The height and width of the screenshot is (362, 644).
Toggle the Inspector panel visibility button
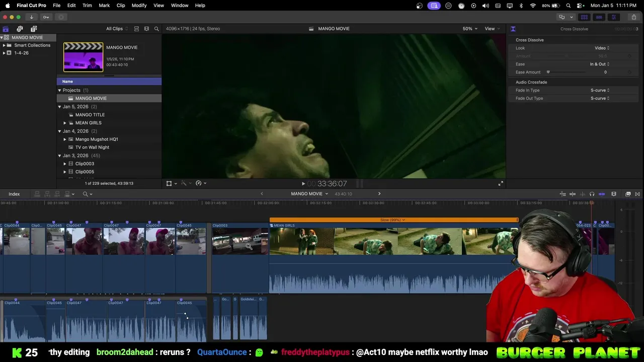coord(614,17)
